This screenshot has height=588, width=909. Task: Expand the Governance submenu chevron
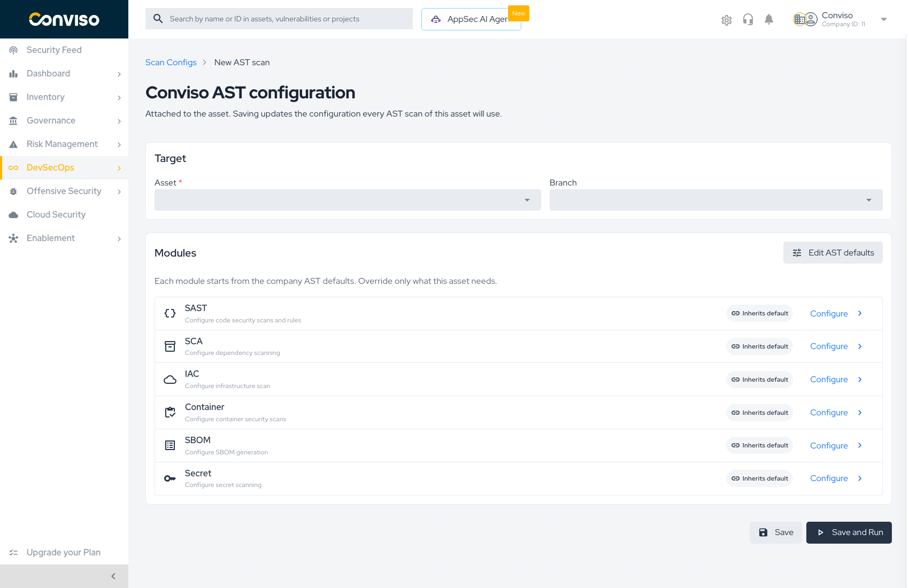click(119, 121)
